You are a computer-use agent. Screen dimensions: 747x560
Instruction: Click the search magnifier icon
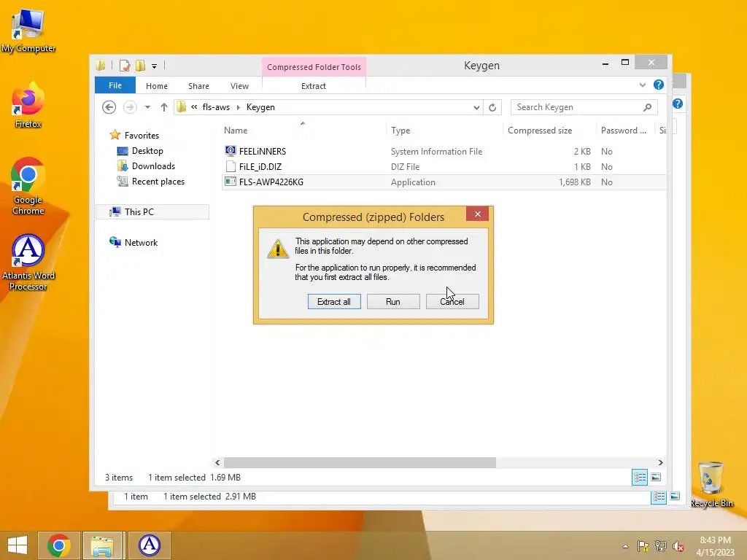pyautogui.click(x=647, y=107)
